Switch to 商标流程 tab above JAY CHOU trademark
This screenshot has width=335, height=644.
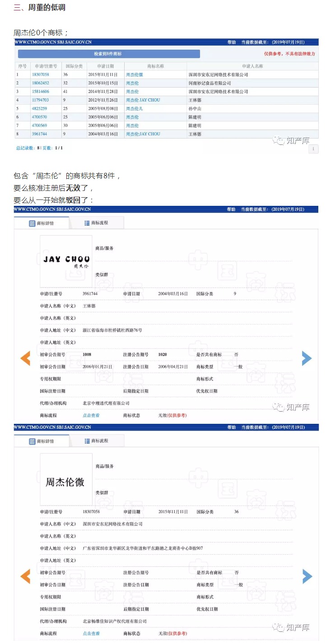[x=96, y=223]
